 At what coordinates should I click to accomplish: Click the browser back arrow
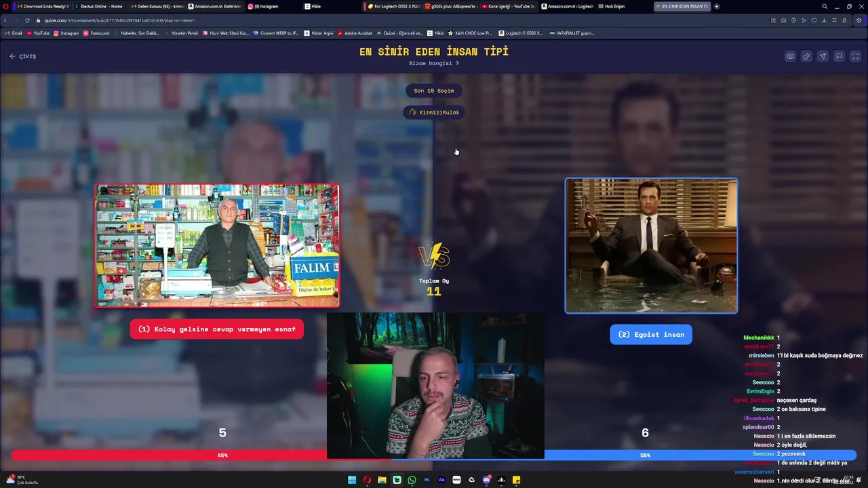click(5, 20)
